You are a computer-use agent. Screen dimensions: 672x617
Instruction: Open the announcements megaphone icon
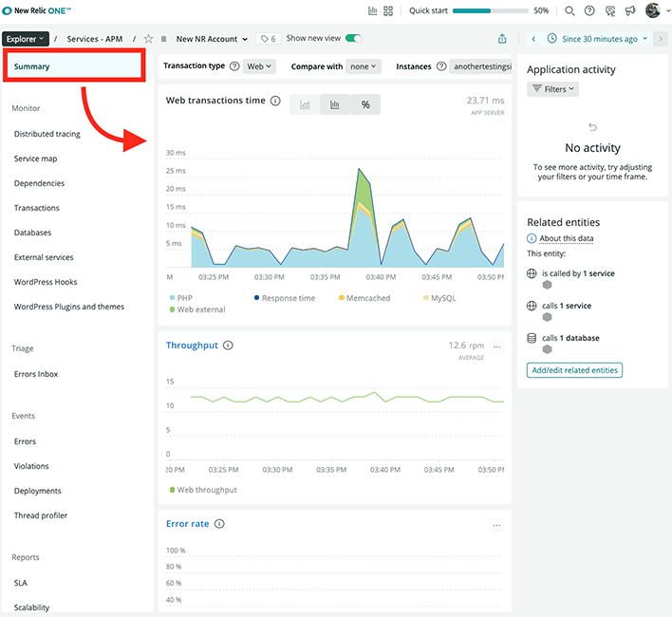click(x=630, y=10)
